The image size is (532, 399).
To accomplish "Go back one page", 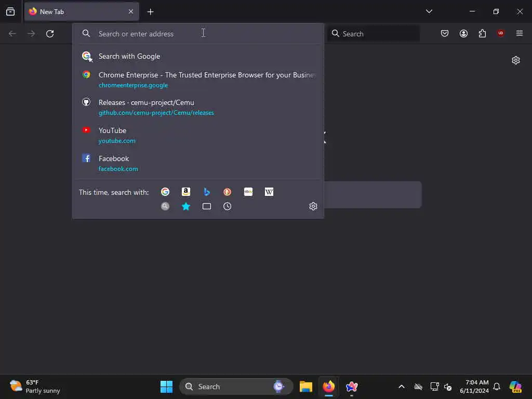I will coord(12,34).
